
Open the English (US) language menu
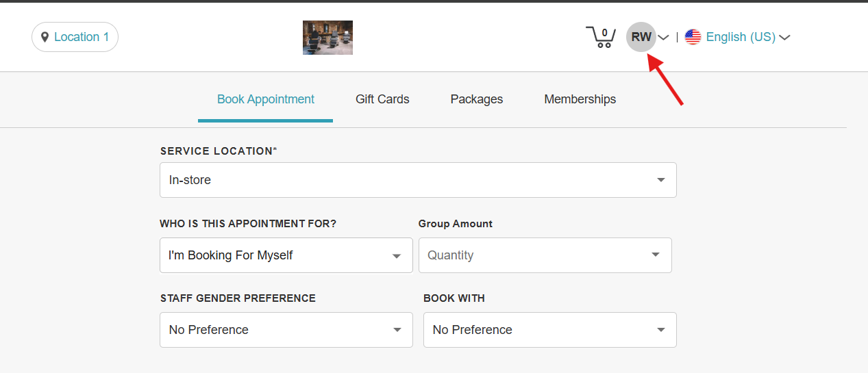tap(741, 37)
